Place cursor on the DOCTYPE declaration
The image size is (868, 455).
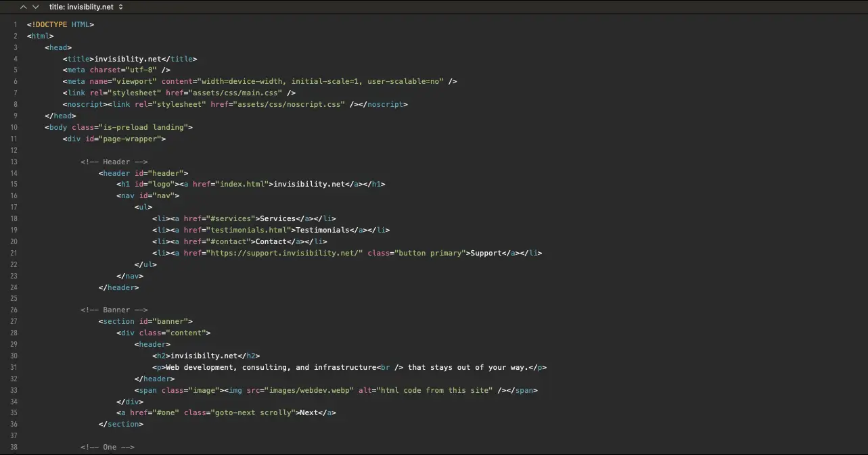tap(60, 24)
